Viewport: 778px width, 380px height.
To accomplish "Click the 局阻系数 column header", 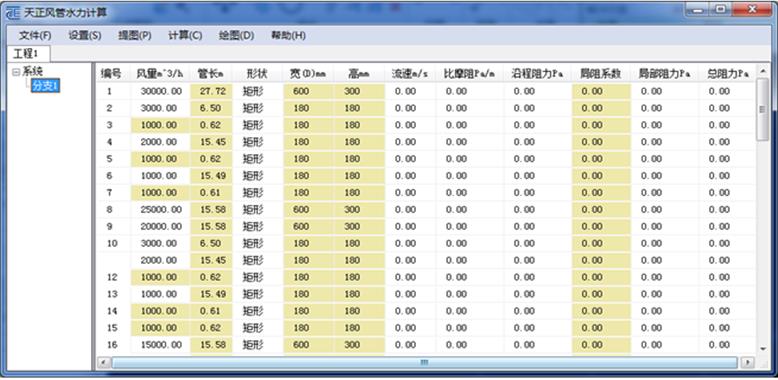I will (601, 74).
